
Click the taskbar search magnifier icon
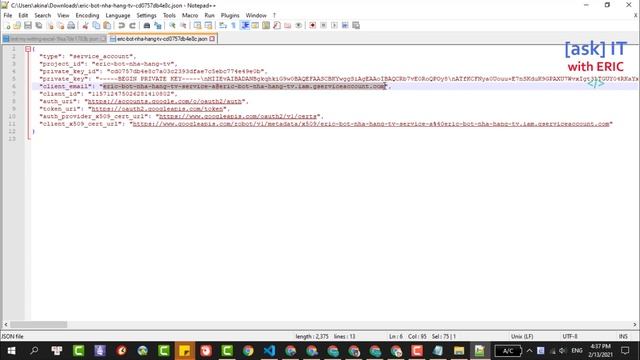point(34,351)
